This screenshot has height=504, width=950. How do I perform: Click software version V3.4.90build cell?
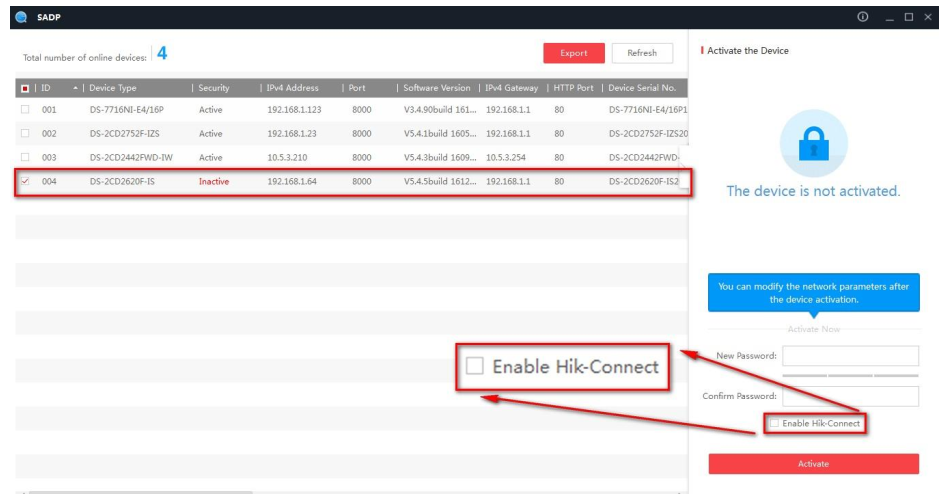coord(440,110)
